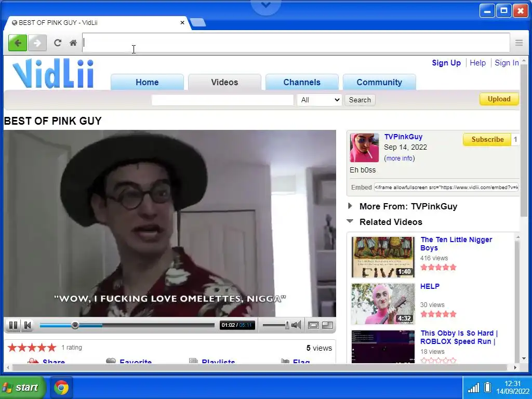Open the Channels tab

coord(302,82)
